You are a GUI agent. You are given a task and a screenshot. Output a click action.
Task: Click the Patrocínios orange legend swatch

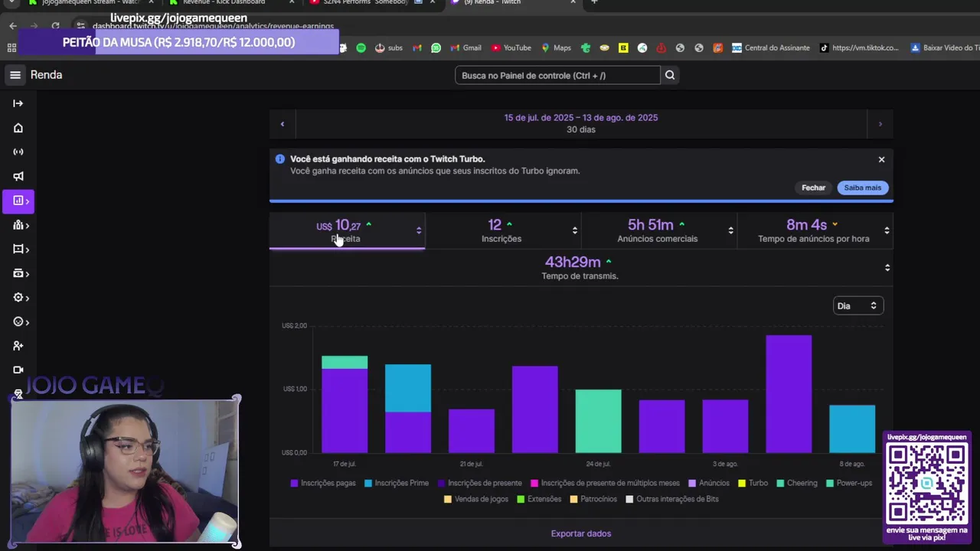tap(574, 499)
